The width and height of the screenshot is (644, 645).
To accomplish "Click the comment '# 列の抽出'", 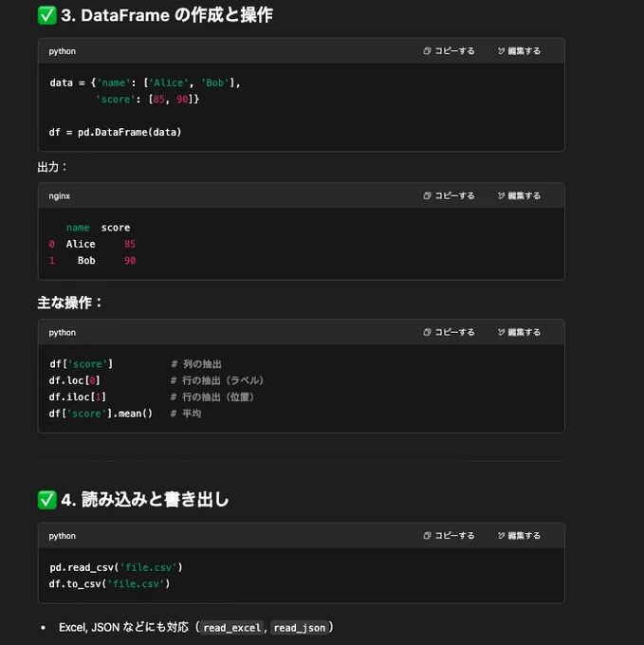I will tap(196, 364).
